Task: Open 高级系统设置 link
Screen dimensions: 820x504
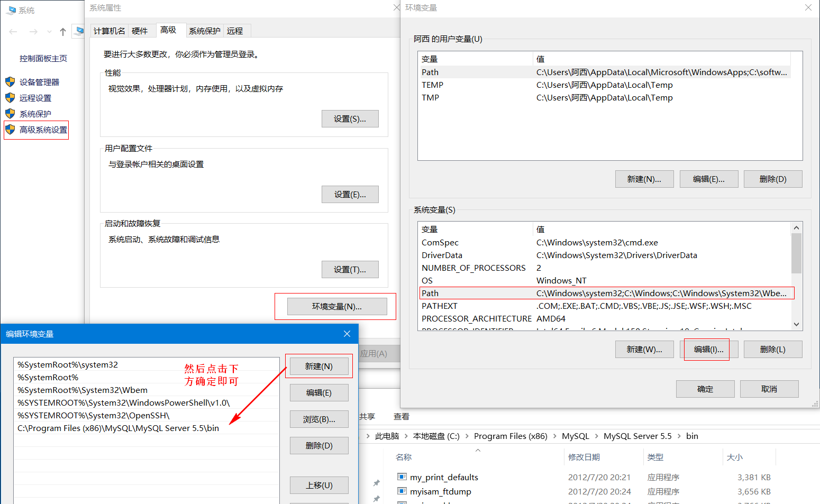Action: point(43,130)
